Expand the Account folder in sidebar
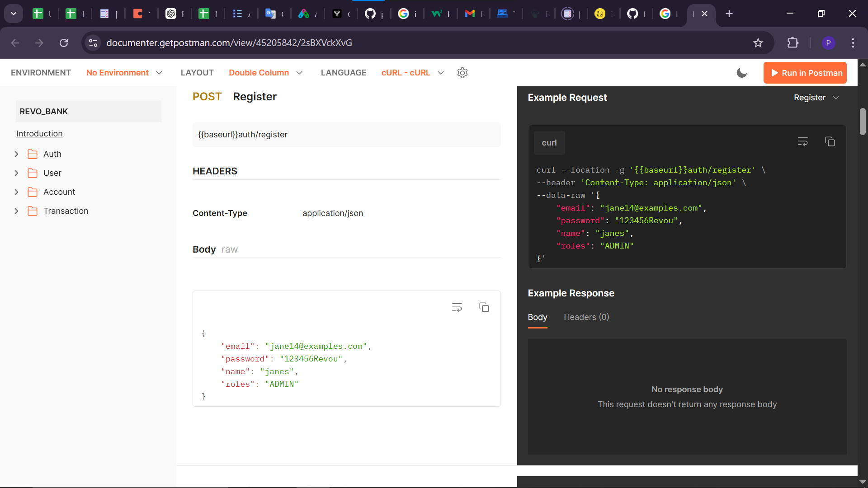The width and height of the screenshot is (868, 488). click(16, 192)
